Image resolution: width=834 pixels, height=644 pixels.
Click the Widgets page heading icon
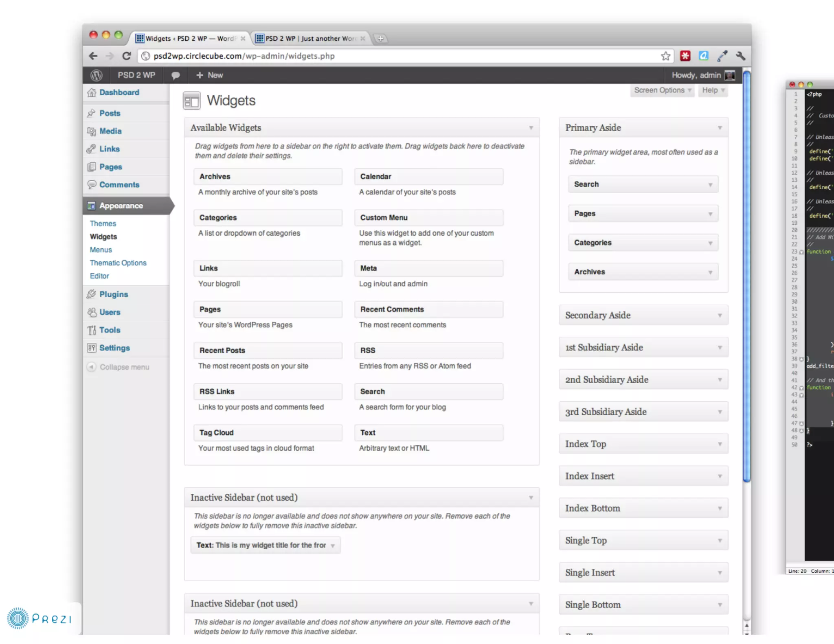pyautogui.click(x=191, y=101)
